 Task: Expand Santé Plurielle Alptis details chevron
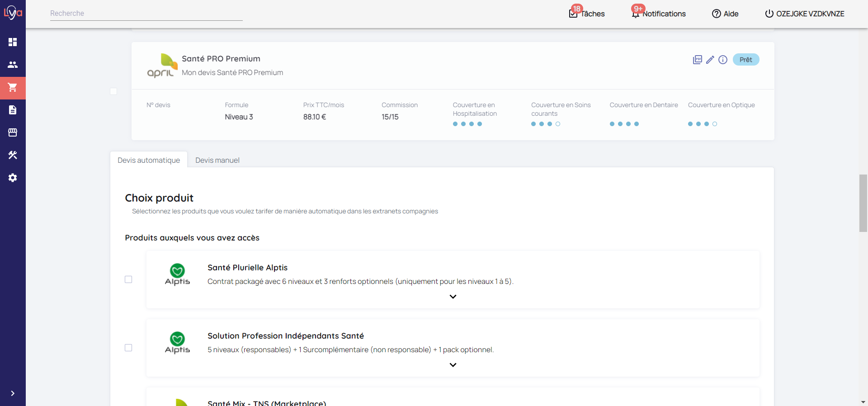coord(453,297)
